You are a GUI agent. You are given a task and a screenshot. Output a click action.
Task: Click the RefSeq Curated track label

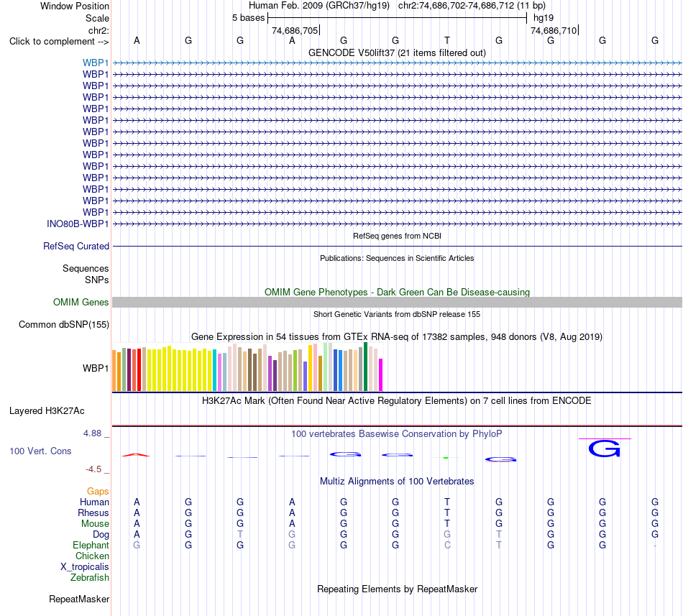point(76,247)
